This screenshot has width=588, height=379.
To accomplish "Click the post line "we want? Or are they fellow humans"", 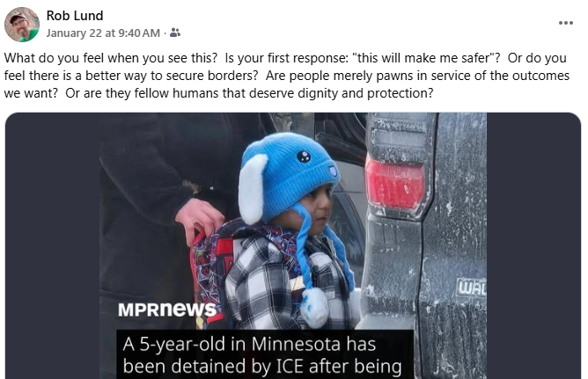I will click(218, 93).
